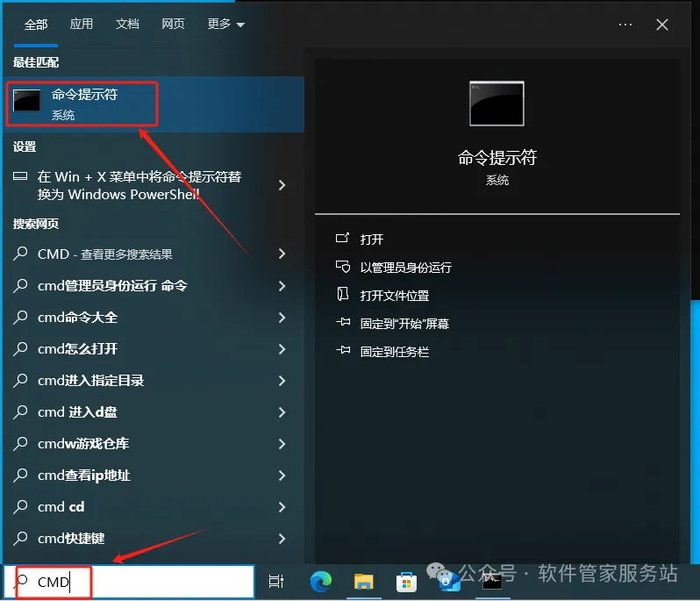
Task: Click the search icon next to cmd怎么打开
Action: click(20, 349)
